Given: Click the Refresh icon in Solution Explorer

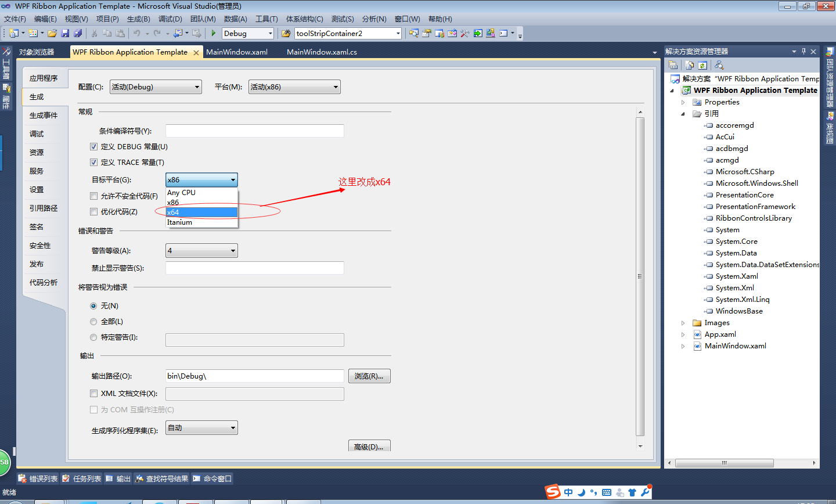Looking at the screenshot, I should coord(702,65).
